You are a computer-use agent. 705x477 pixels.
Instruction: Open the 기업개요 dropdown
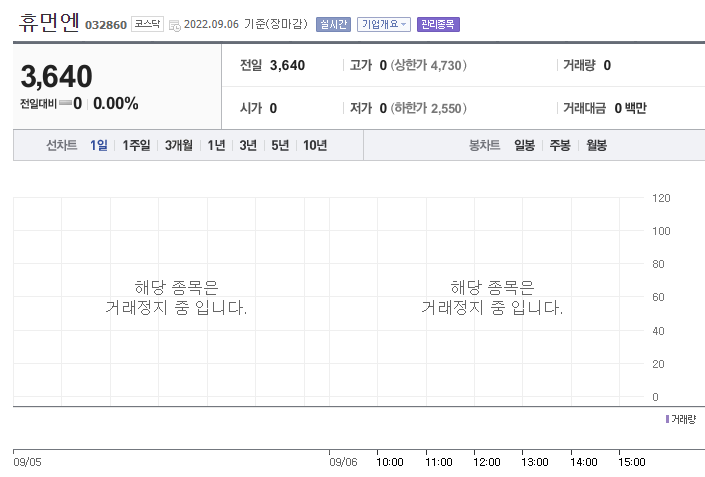pos(384,24)
